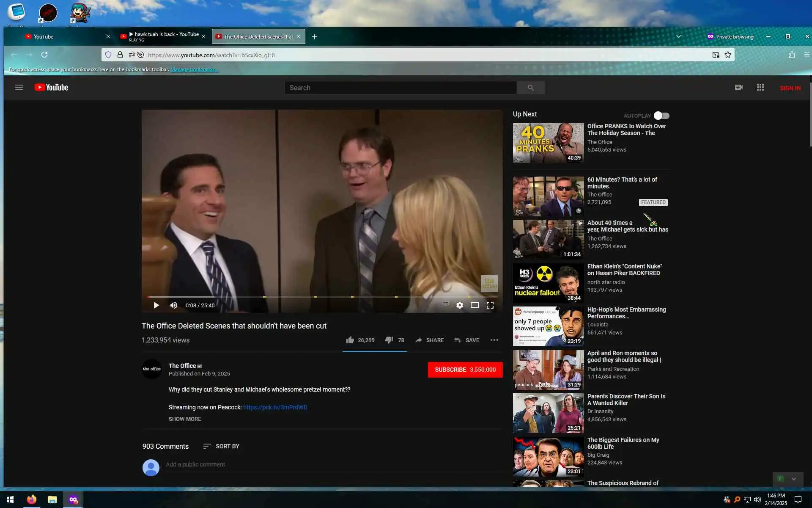
Task: Dislike the video with thumbs down
Action: coord(389,340)
